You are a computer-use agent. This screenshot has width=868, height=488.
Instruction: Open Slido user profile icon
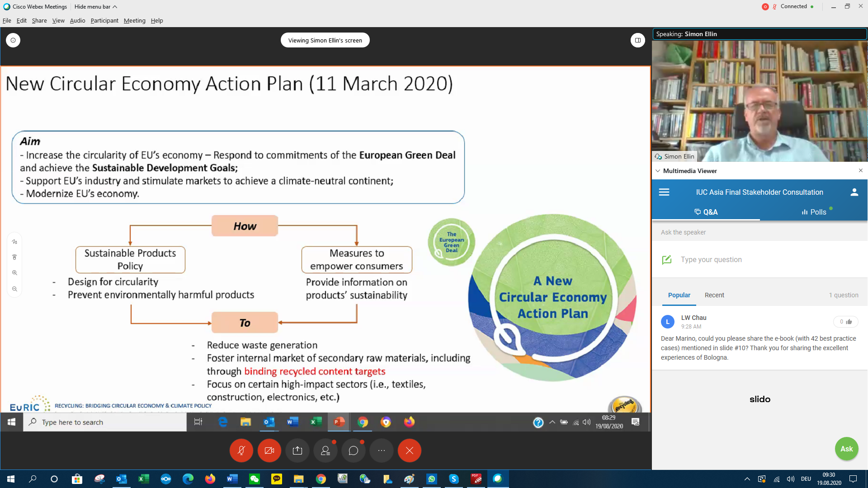click(x=854, y=192)
